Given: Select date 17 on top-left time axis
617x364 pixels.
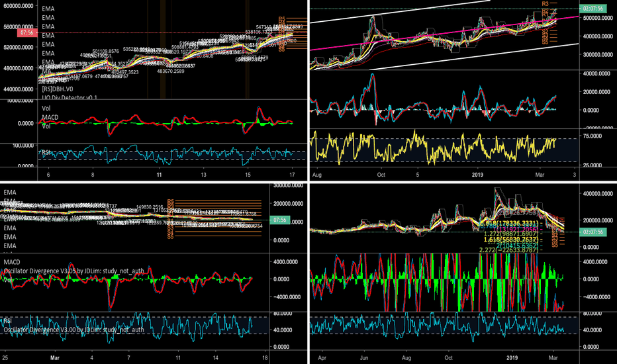Looking at the screenshot, I should [292, 175].
